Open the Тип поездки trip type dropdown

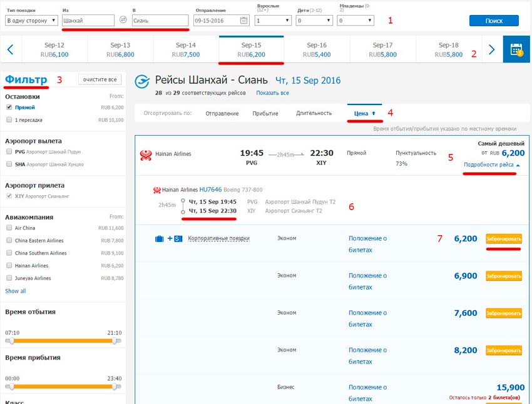pyautogui.click(x=31, y=21)
